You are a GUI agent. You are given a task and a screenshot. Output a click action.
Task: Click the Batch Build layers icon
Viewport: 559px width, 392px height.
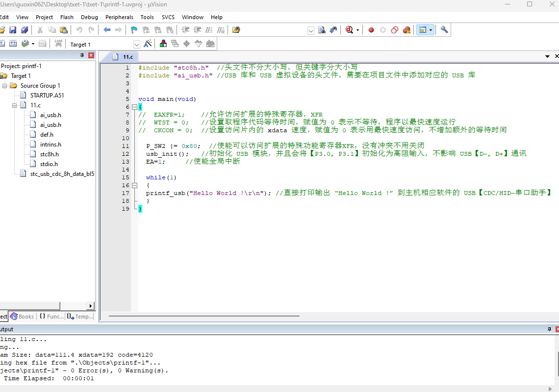point(25,44)
